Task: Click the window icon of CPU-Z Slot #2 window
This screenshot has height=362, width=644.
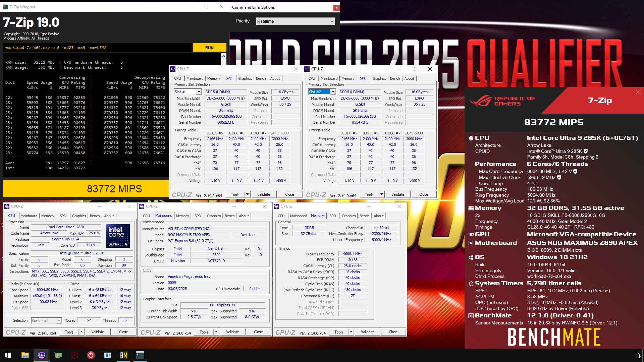Action: coord(307,69)
